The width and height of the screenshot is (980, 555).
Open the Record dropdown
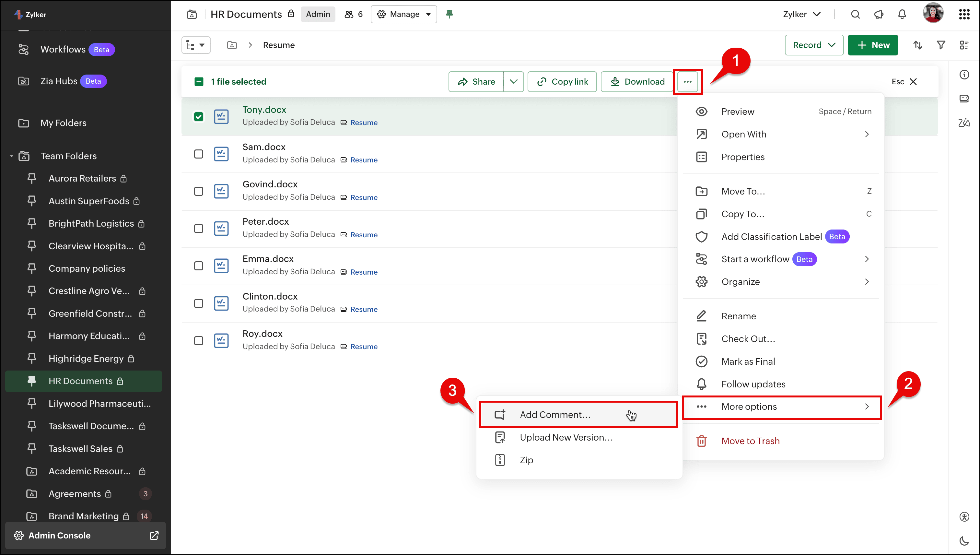tap(814, 45)
